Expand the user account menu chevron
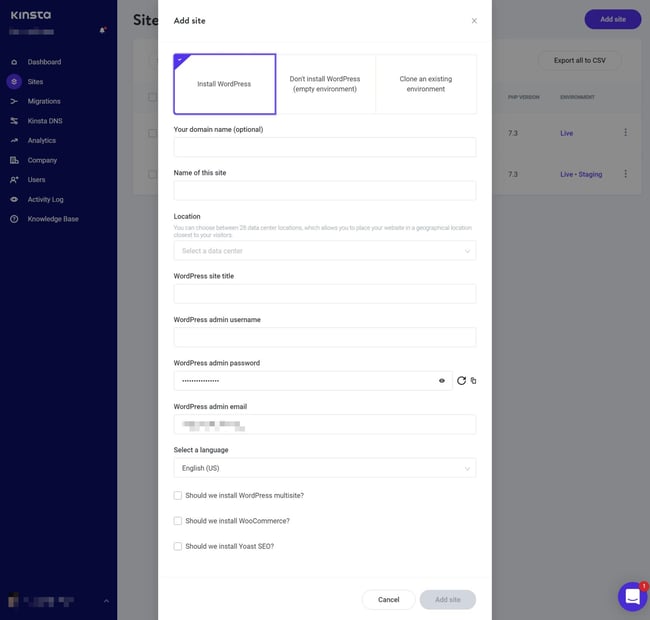 pos(106,601)
